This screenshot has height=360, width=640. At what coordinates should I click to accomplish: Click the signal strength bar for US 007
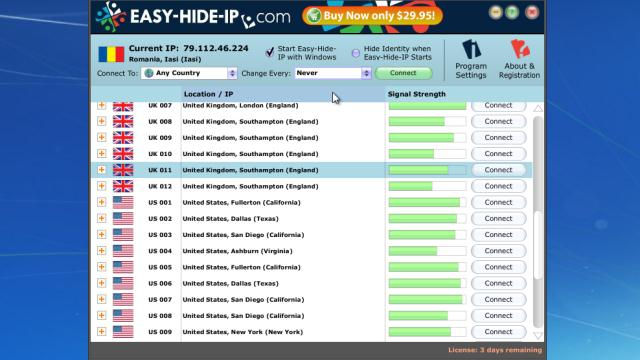coord(427,299)
